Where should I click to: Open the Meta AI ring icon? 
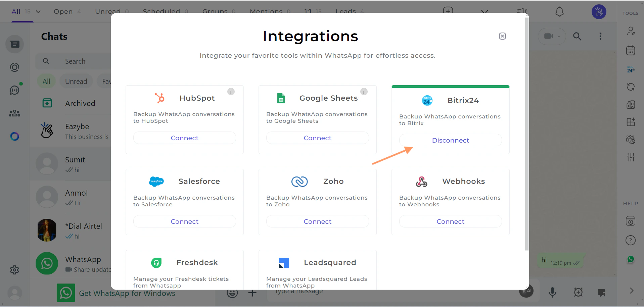14,137
